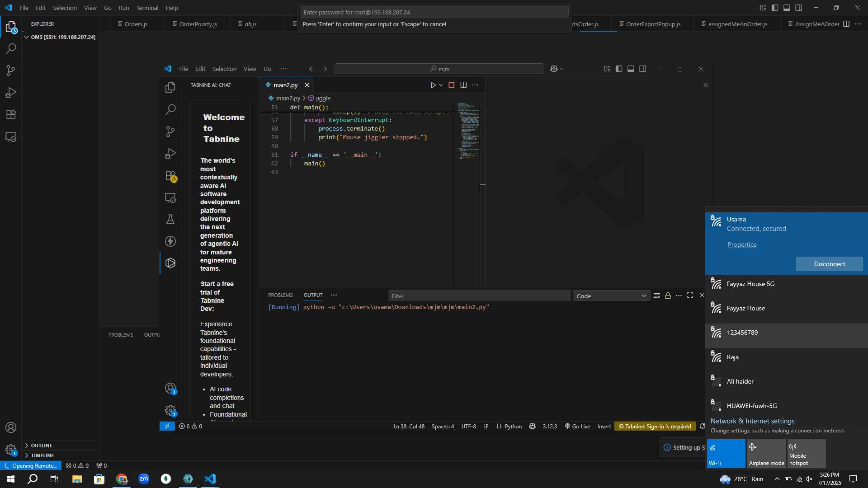Open Manage gear icon in mjm window
The image size is (868, 488).
click(170, 410)
